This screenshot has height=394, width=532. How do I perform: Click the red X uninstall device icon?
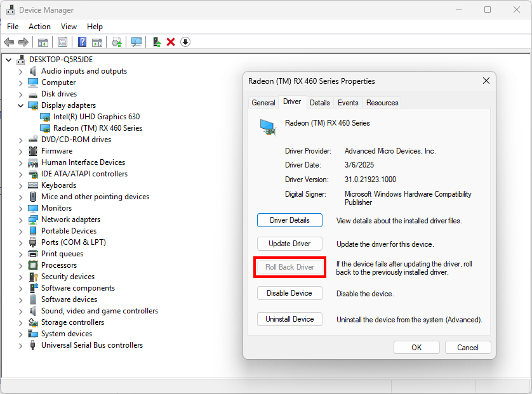171,42
